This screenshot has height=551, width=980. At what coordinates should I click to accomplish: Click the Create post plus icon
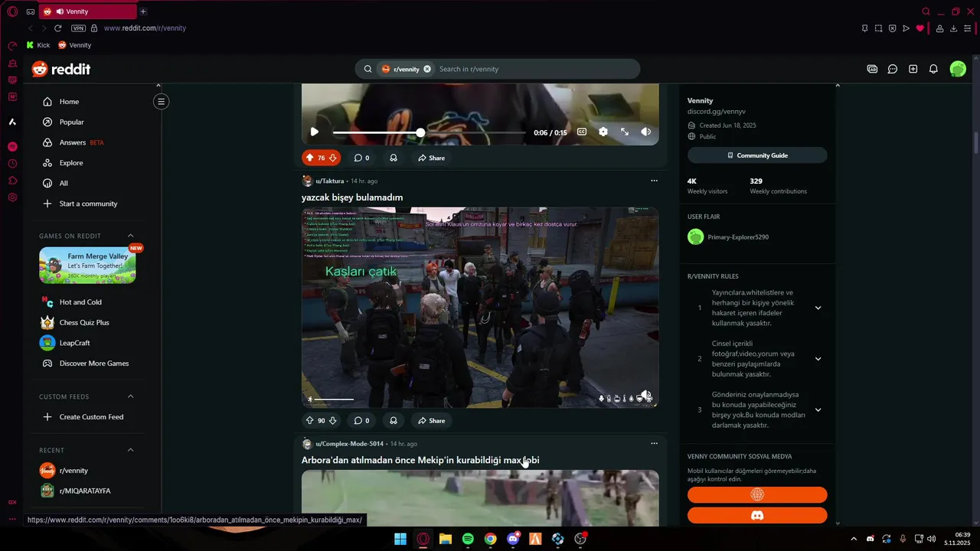pos(913,69)
